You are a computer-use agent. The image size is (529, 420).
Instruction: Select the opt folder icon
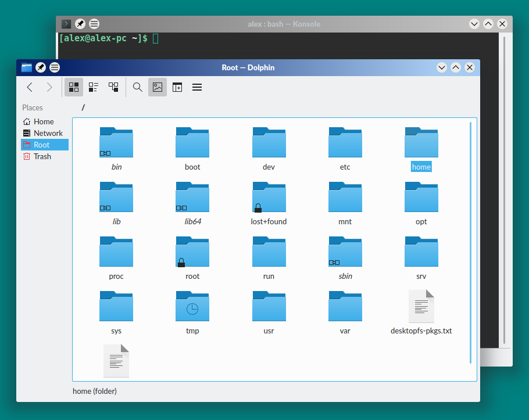pyautogui.click(x=421, y=197)
